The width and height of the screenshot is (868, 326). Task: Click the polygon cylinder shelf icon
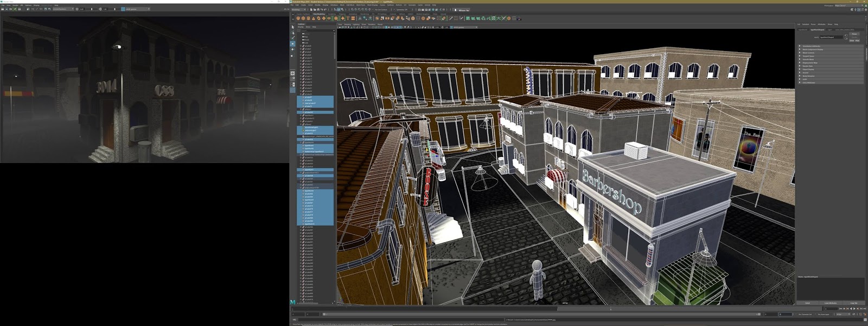tap(308, 18)
